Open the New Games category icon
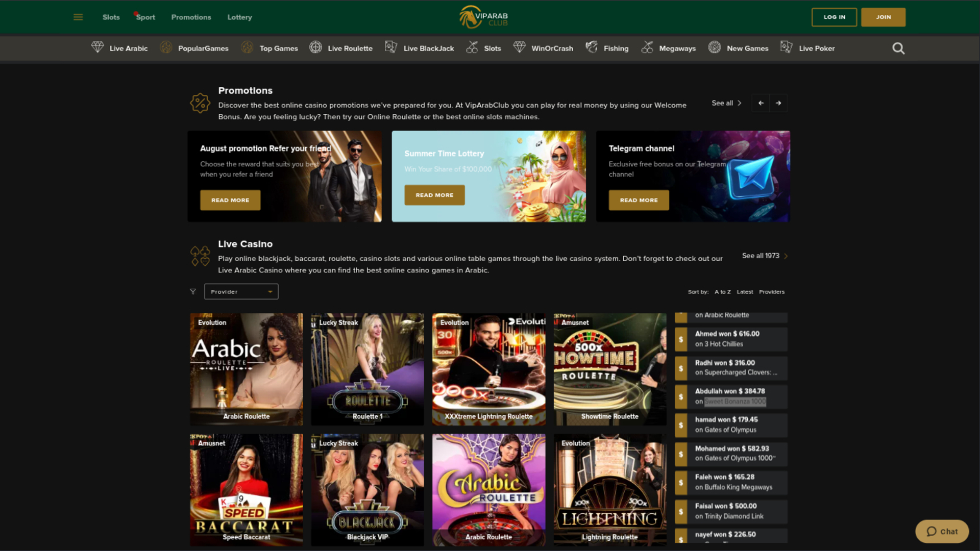 (x=714, y=47)
